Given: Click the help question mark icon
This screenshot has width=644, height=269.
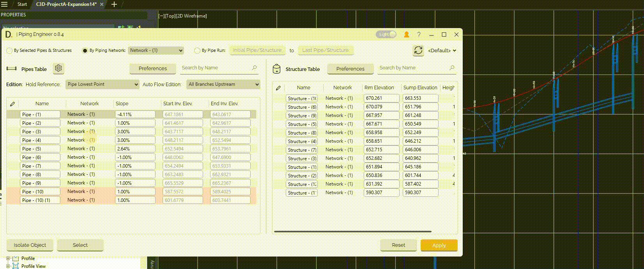Looking at the screenshot, I should 419,35.
